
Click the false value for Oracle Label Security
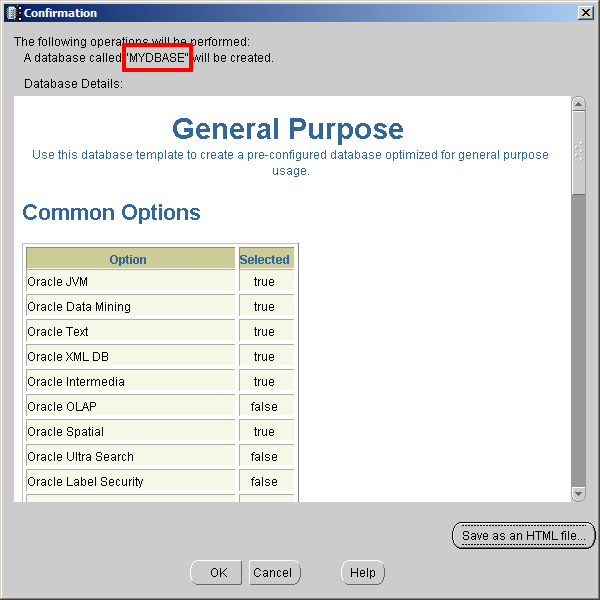[266, 481]
